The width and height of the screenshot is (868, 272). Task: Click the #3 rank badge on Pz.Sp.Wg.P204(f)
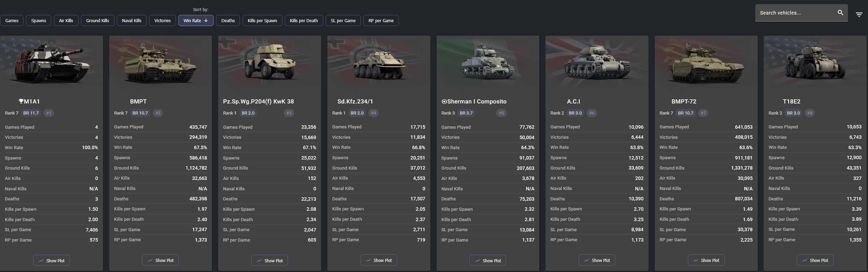[289, 113]
